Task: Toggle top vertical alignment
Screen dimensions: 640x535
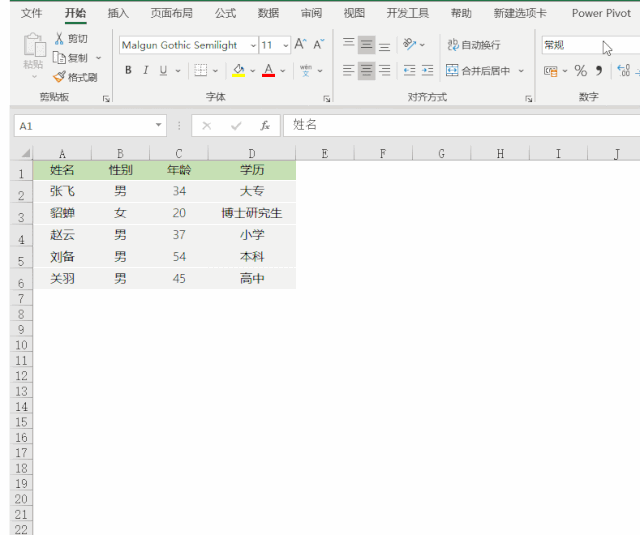Action: coord(349,43)
